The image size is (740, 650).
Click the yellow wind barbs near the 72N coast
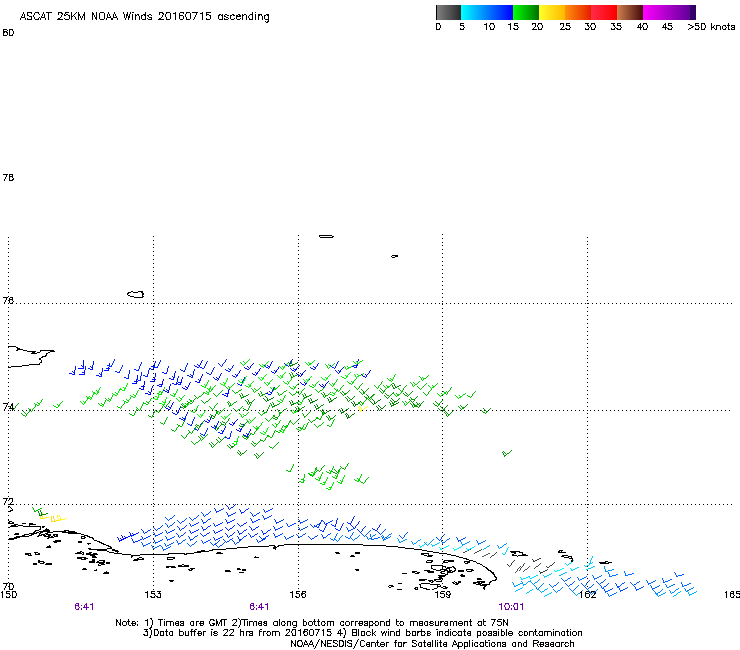tap(53, 519)
